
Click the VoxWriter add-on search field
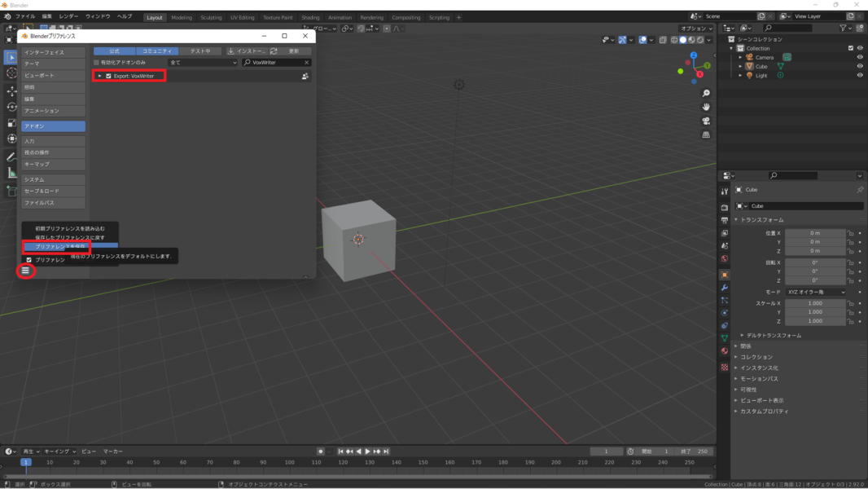[x=276, y=63]
